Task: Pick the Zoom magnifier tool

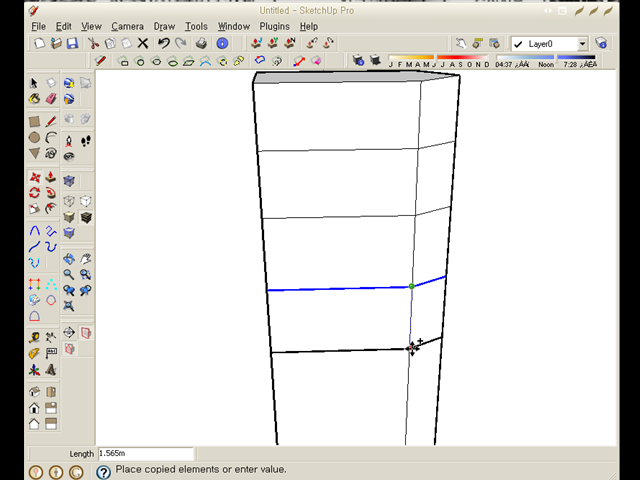Action: click(x=69, y=274)
